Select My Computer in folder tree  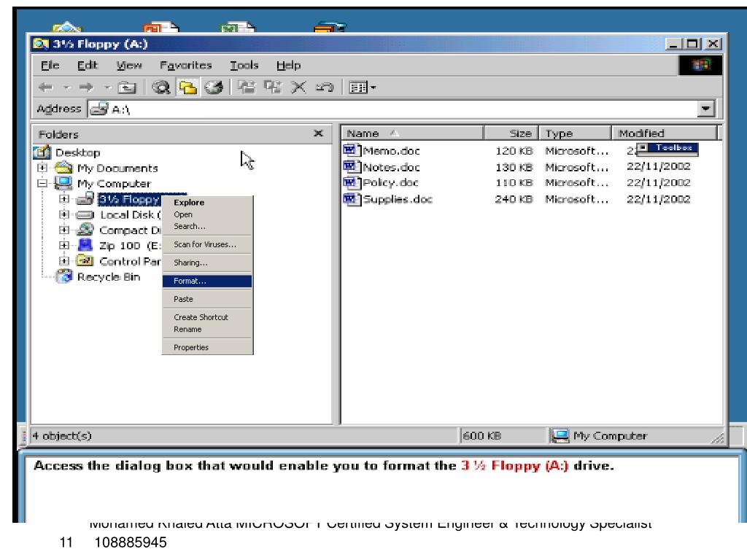(x=114, y=184)
